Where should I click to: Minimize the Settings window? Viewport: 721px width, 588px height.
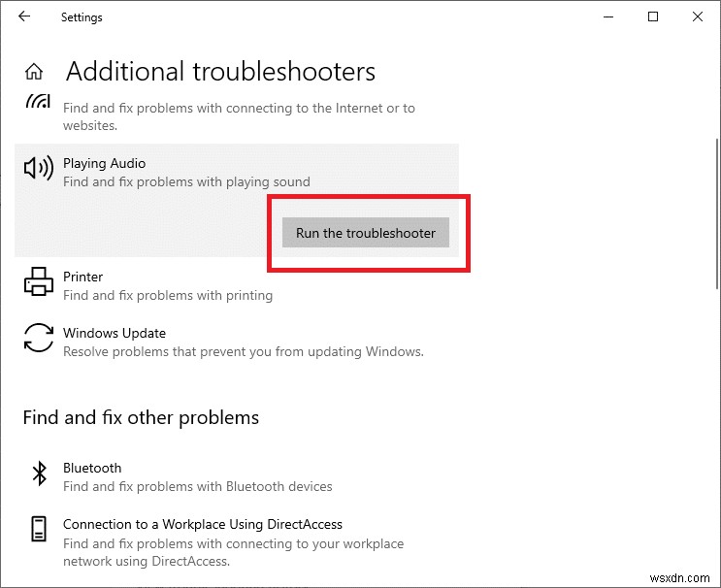(608, 17)
